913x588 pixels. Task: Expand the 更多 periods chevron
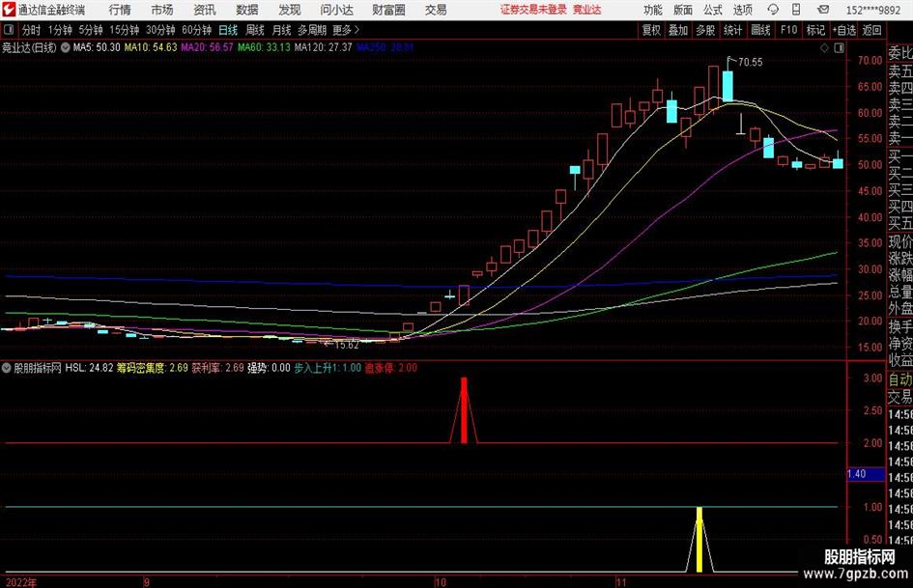tap(357, 30)
